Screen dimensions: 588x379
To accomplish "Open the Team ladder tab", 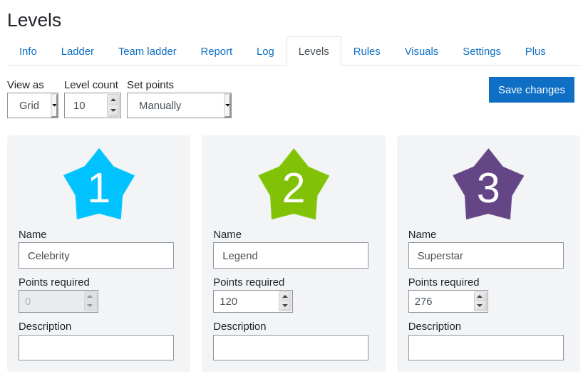I will [x=148, y=51].
